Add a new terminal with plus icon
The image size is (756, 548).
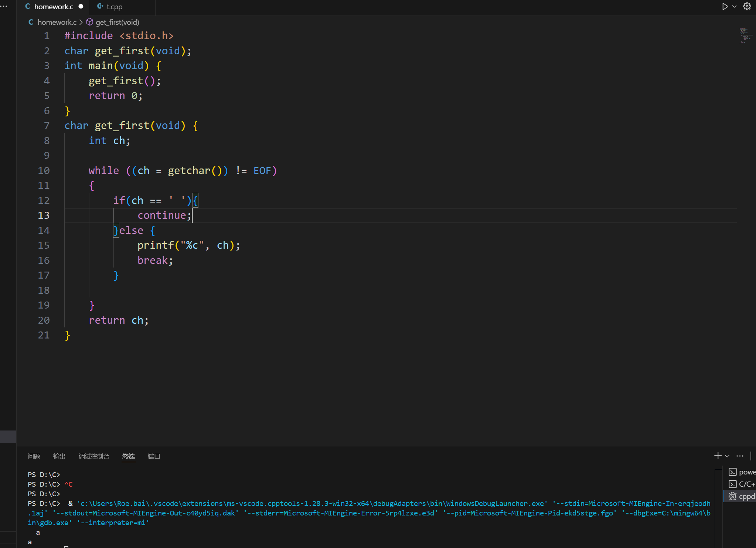718,456
